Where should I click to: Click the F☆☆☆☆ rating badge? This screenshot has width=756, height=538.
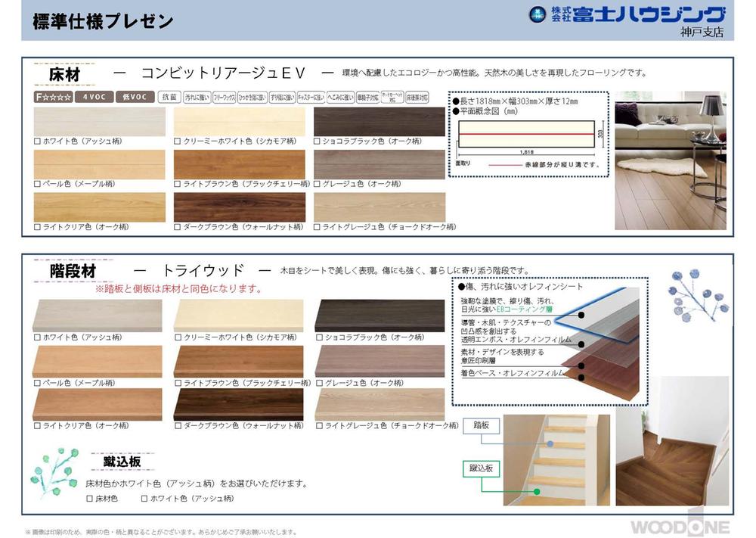point(54,97)
